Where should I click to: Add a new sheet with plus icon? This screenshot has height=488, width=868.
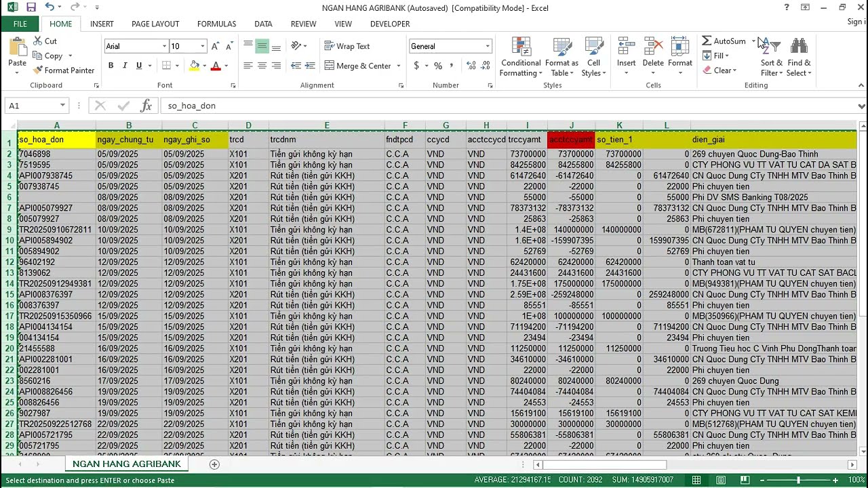coord(214,464)
